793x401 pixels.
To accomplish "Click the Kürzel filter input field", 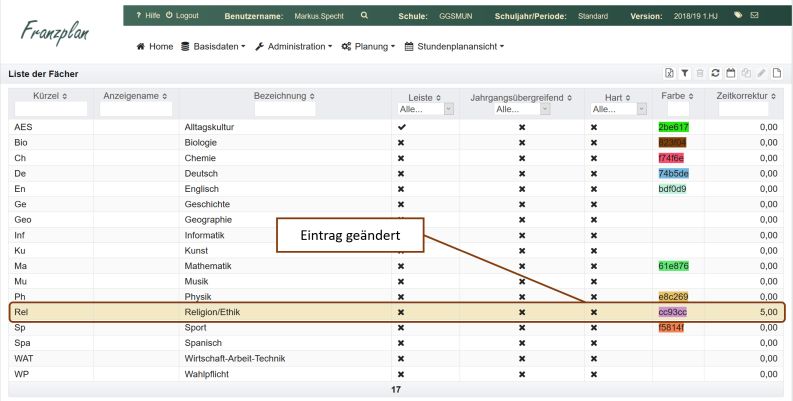I will 51,110.
